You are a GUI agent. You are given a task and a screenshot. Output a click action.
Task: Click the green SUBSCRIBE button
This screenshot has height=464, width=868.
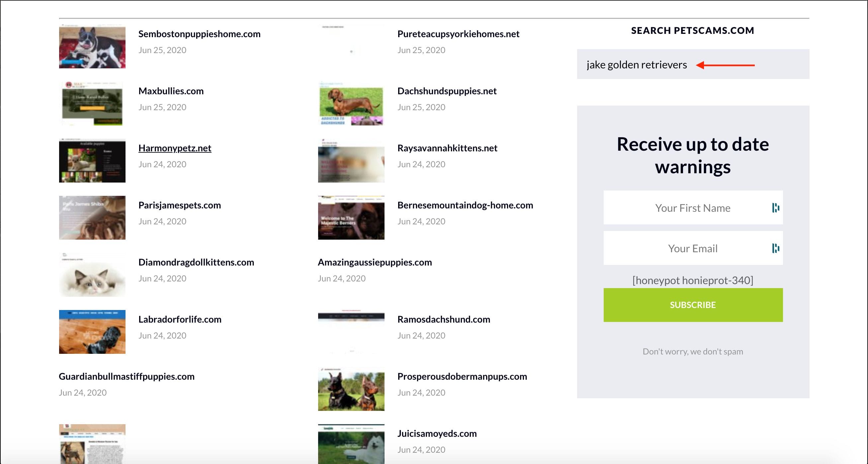[x=693, y=305]
